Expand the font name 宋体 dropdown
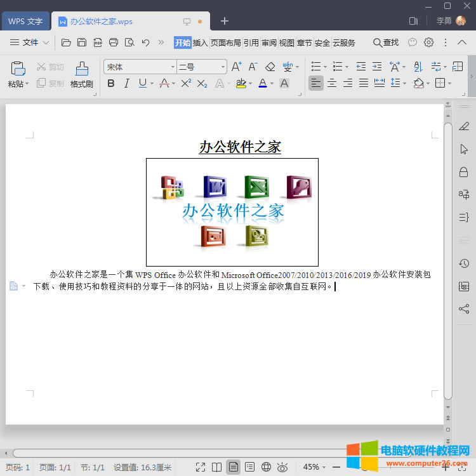The height and width of the screenshot is (476, 476). [x=173, y=67]
